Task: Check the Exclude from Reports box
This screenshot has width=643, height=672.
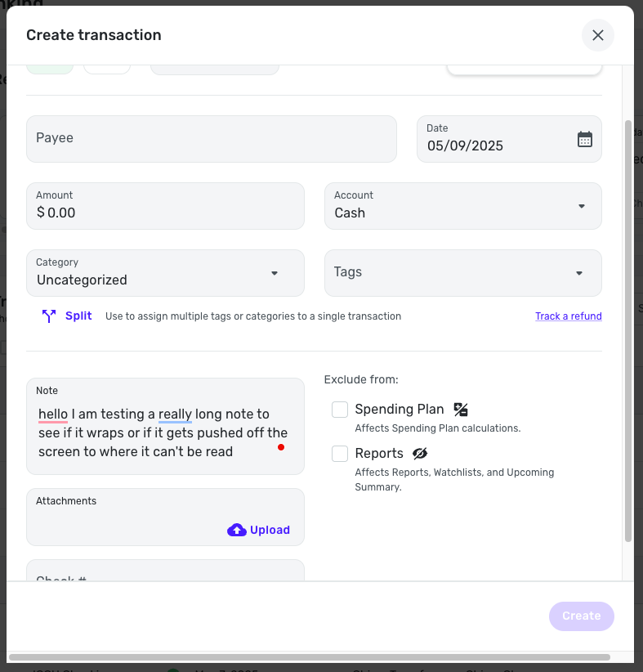Action: tap(340, 454)
